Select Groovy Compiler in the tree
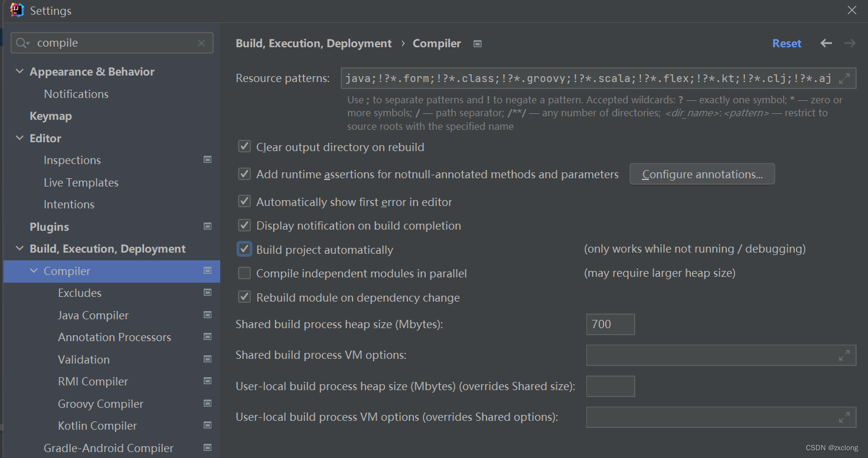Image resolution: width=868 pixels, height=458 pixels. point(100,404)
